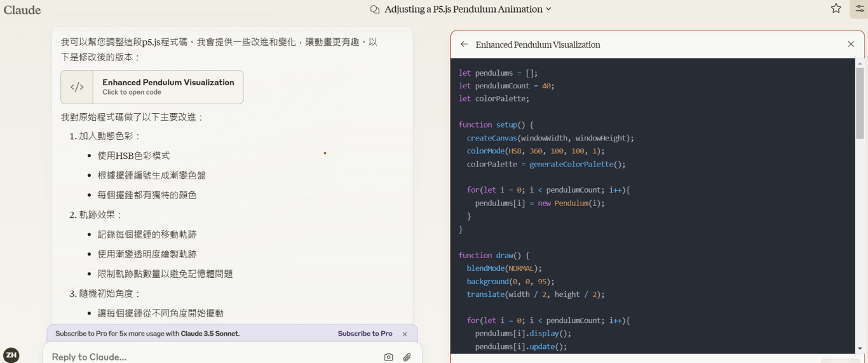Click the blendMode(NORMAL) code line

tap(504, 268)
